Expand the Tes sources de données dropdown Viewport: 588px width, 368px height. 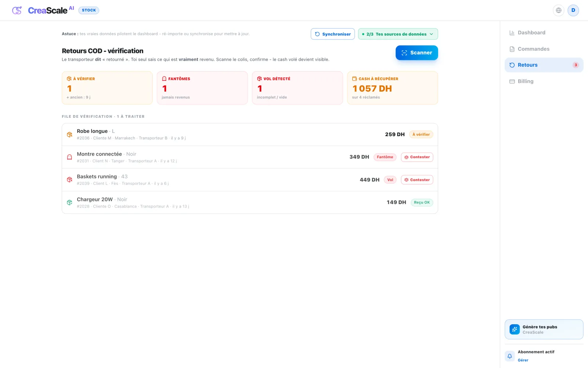pos(398,34)
